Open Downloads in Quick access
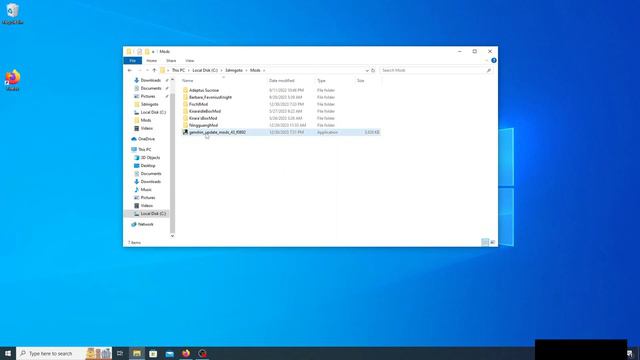640x360 pixels. (x=151, y=80)
